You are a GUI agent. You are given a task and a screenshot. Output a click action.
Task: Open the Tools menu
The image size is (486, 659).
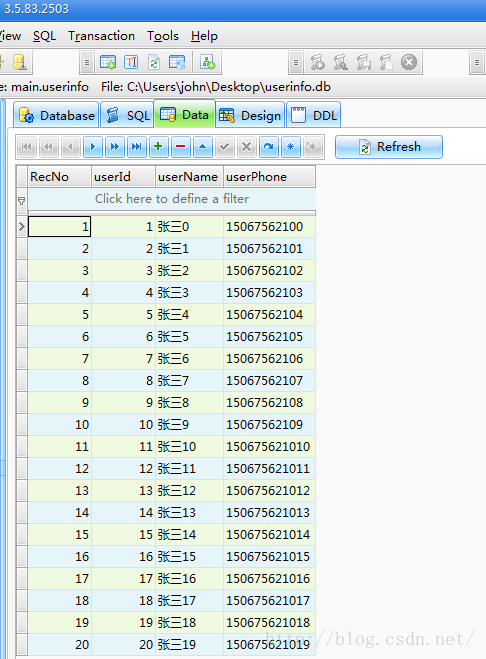pos(163,36)
